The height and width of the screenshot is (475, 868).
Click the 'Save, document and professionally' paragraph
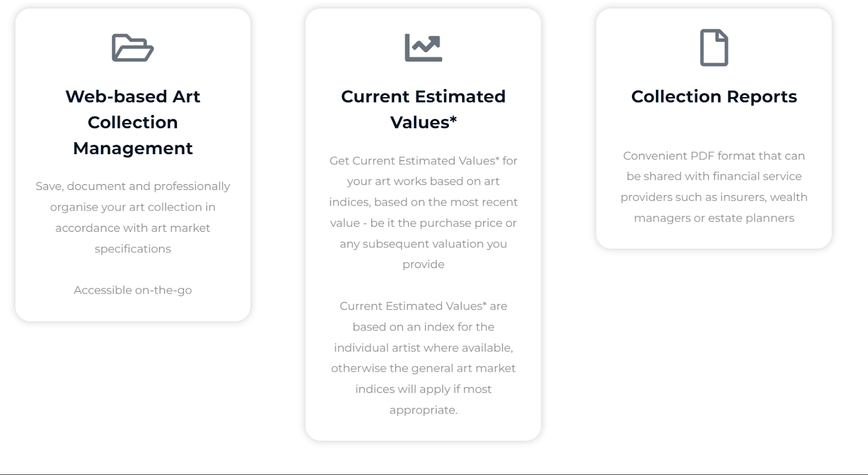point(133,217)
